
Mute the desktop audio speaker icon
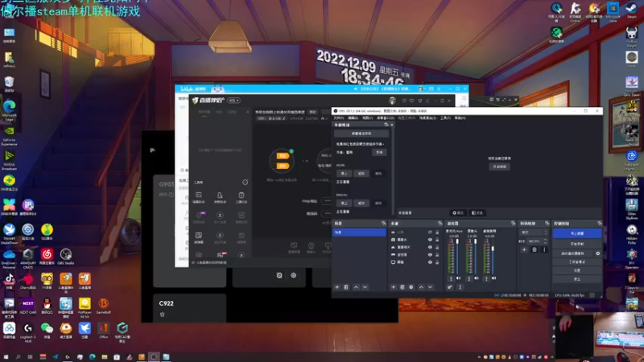[494, 278]
